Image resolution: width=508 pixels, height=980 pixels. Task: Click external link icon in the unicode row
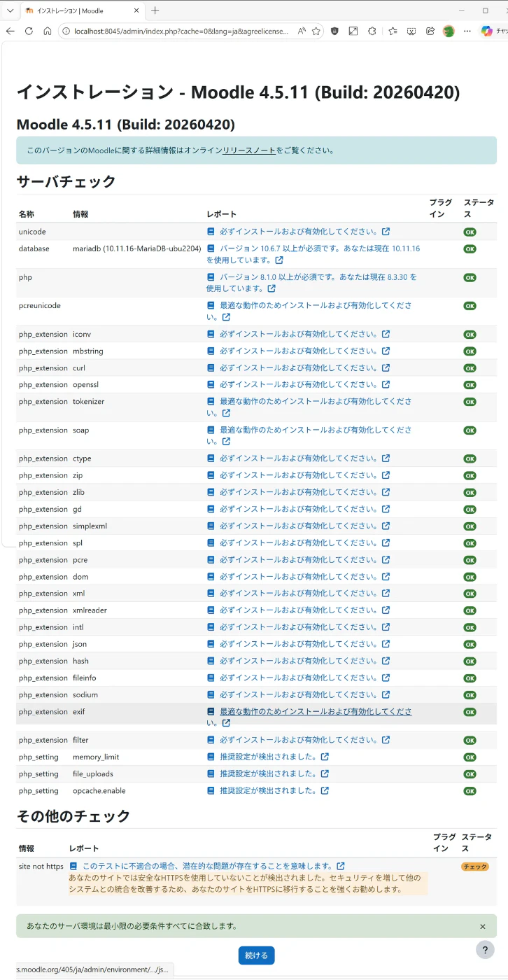[386, 232]
